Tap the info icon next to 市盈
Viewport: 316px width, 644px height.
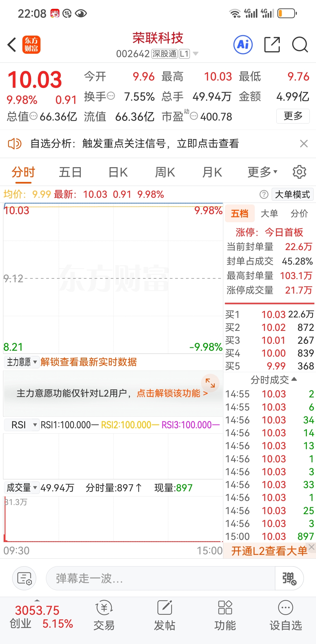(194, 116)
